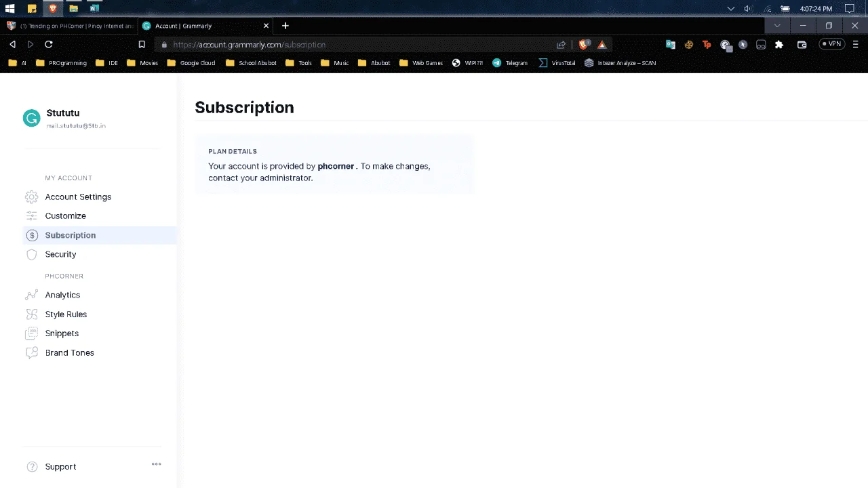This screenshot has height=488, width=868.
Task: Open the Brand Tones sidebar item
Action: [x=69, y=352]
